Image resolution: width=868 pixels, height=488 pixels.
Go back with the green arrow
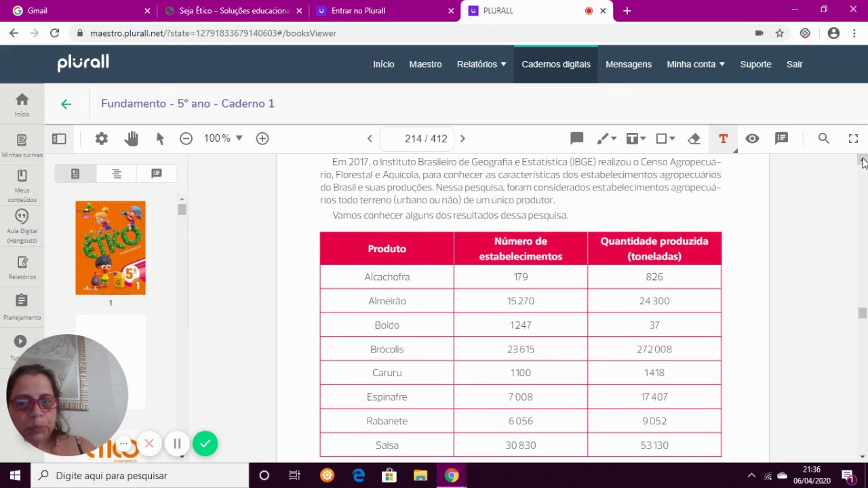point(66,104)
